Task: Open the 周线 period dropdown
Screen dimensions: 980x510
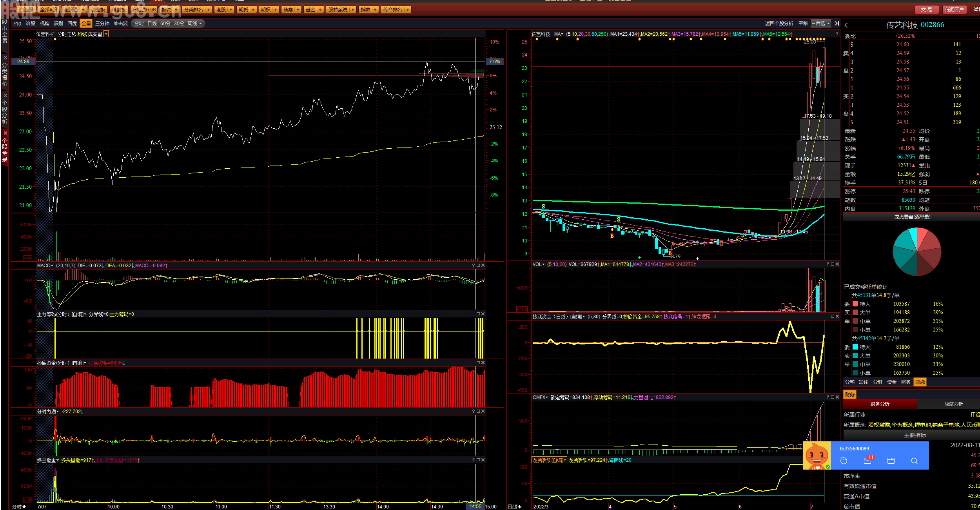Action: pyautogui.click(x=195, y=24)
